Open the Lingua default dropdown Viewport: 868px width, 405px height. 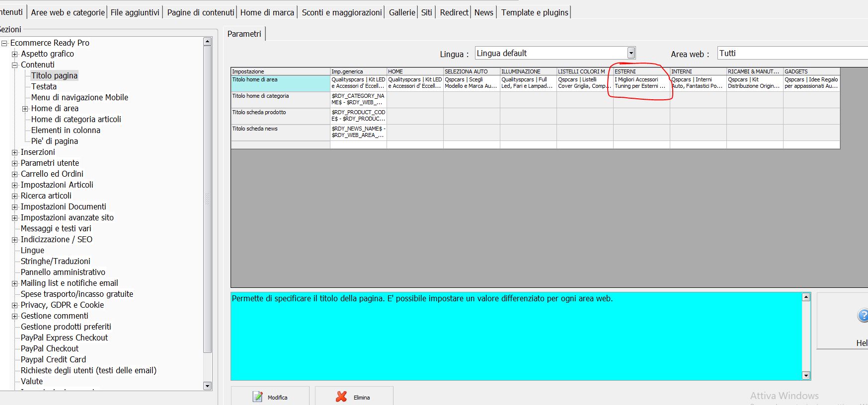pyautogui.click(x=631, y=53)
